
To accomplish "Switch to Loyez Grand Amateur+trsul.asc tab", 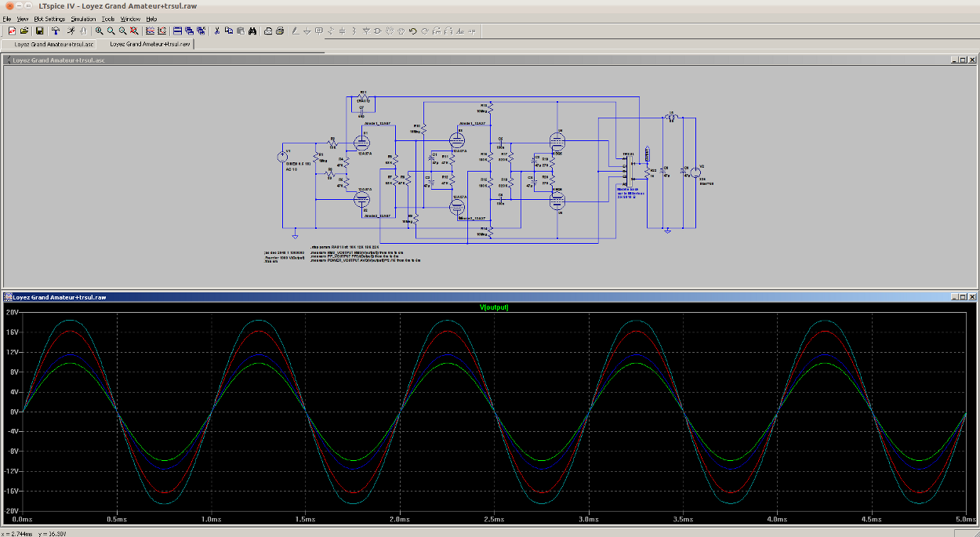I will click(53, 44).
